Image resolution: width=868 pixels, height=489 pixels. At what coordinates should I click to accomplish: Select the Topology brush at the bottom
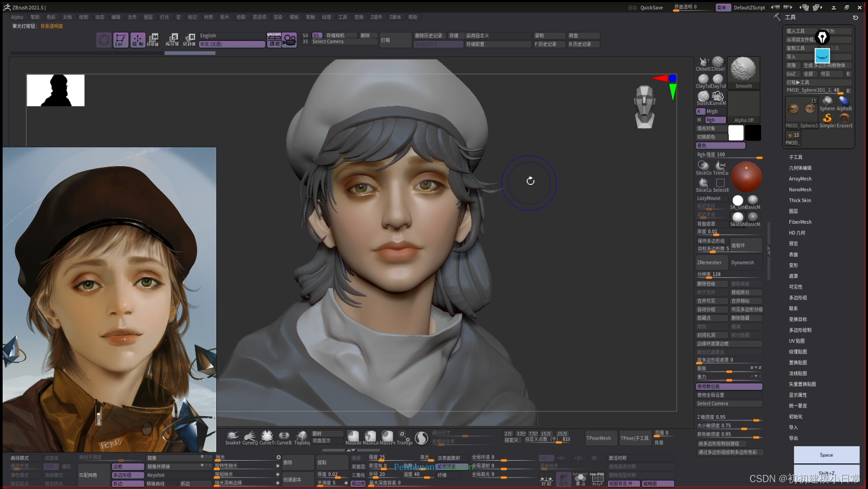pos(302,437)
